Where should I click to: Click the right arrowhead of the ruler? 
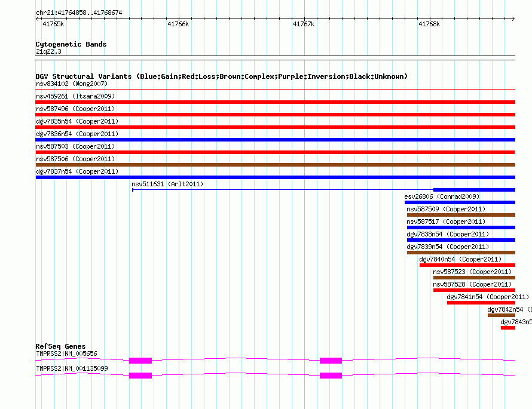coord(513,19)
